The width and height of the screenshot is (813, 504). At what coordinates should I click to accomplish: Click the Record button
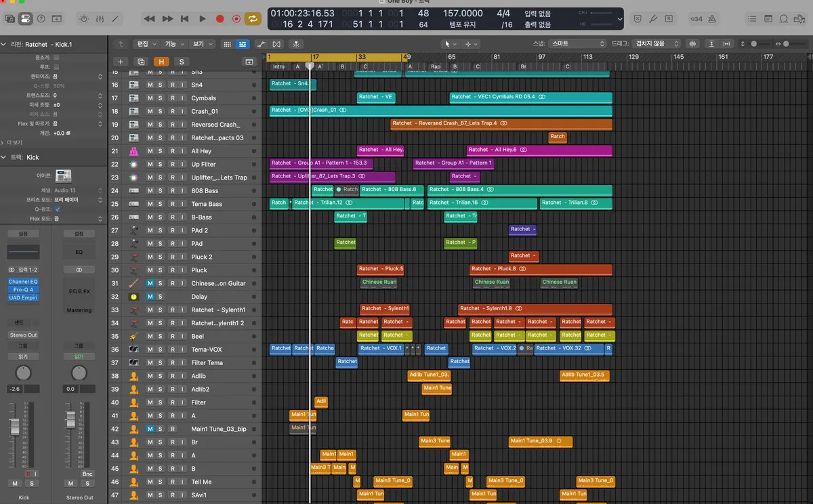click(x=220, y=19)
